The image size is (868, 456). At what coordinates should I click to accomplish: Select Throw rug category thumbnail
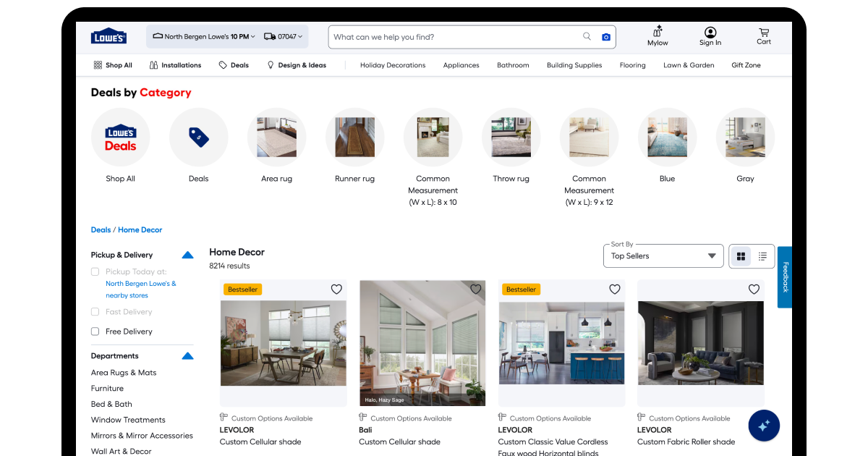[511, 138]
